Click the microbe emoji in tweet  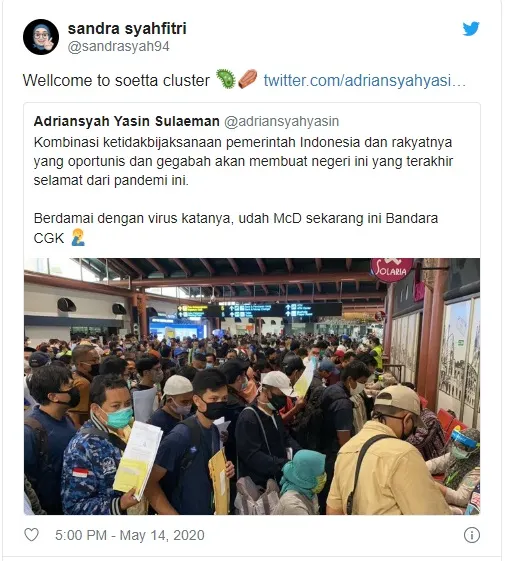[225, 79]
